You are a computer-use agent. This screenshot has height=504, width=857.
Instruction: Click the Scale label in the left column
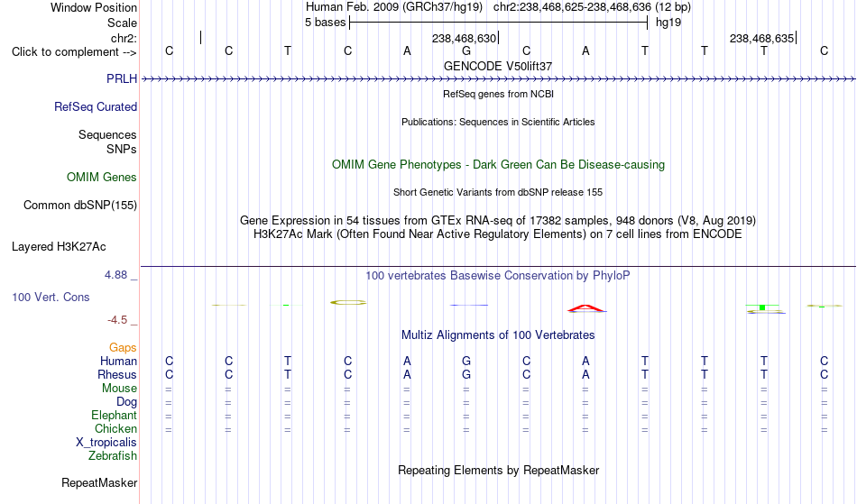point(123,23)
